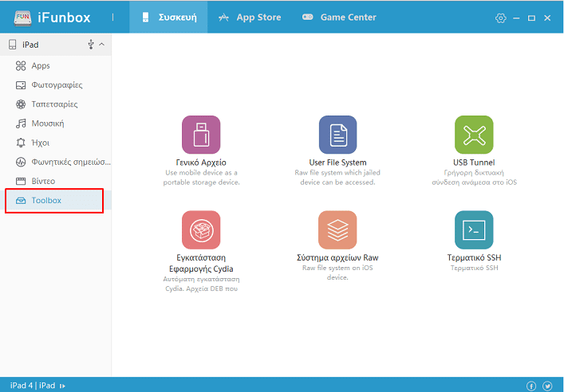Image resolution: width=564 pixels, height=392 pixels.
Task: Open the Twitter icon in status bar
Action: (x=547, y=386)
